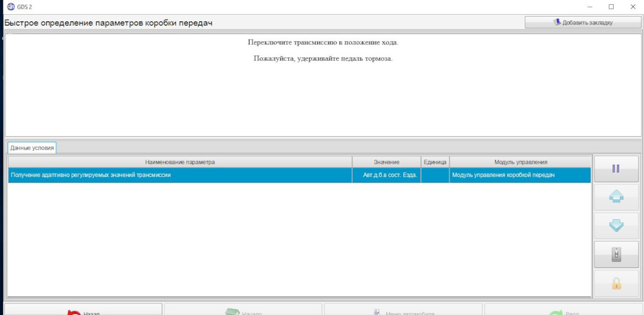
Task: Click the switch icon button in right panel
Action: tap(616, 254)
